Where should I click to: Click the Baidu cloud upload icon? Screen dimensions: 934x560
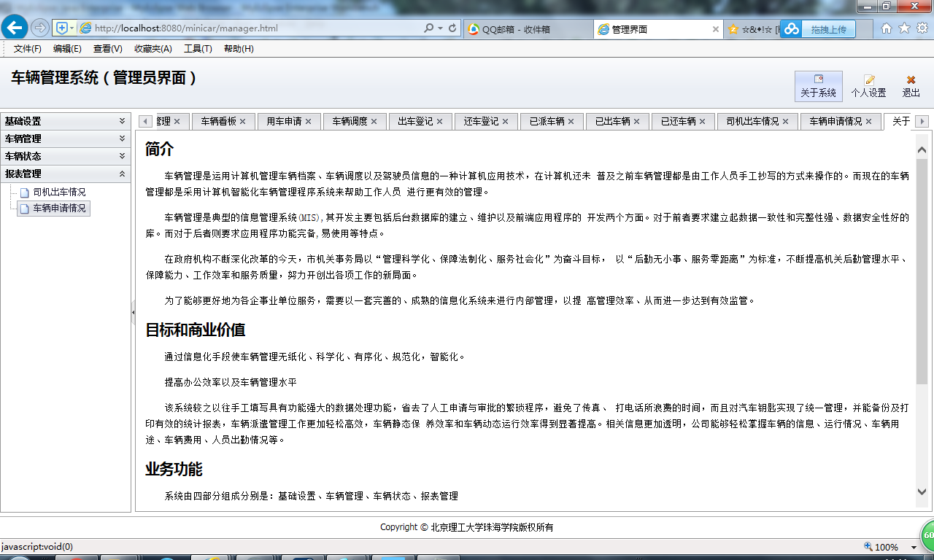coord(792,29)
